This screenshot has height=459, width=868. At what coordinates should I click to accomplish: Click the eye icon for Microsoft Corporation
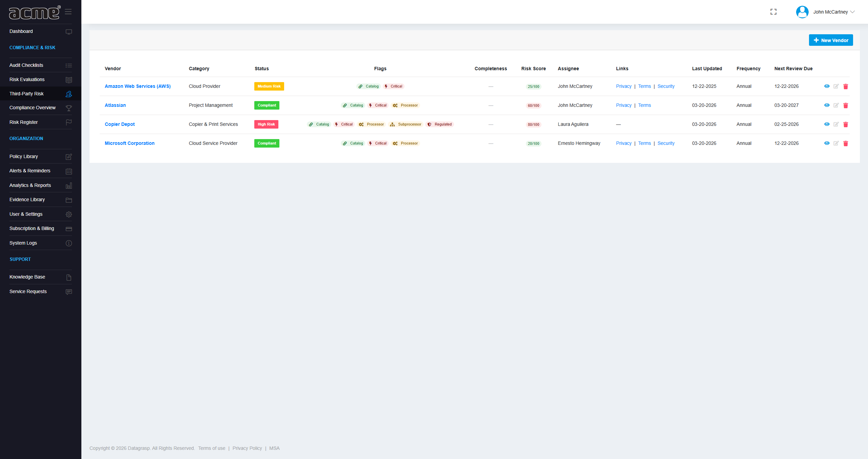(x=826, y=143)
